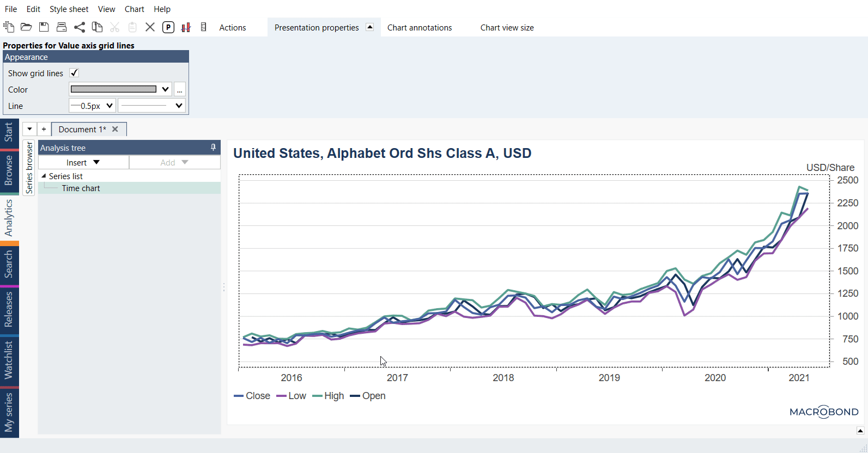This screenshot has width=868, height=453.
Task: Open the Style sheet menu
Action: coord(69,9)
